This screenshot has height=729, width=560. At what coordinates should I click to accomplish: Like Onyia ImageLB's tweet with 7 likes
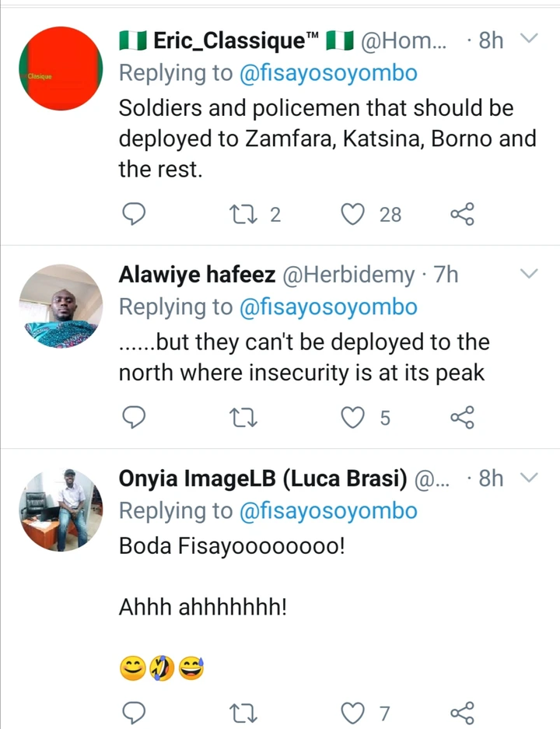tap(355, 711)
